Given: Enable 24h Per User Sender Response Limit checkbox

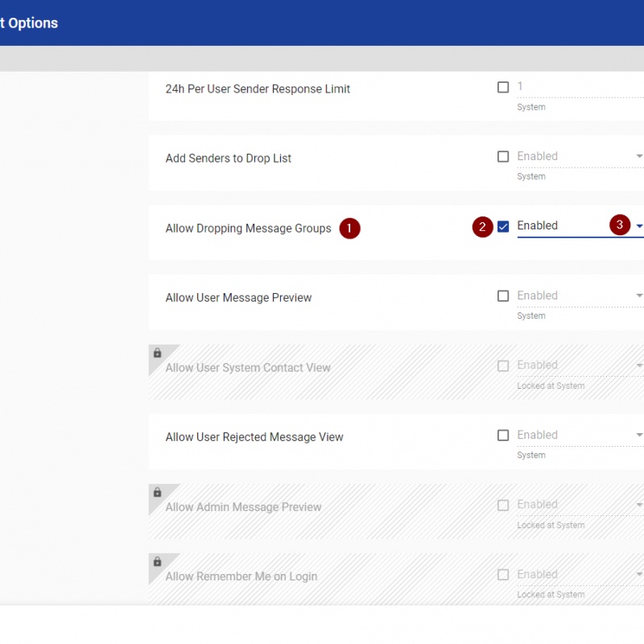Looking at the screenshot, I should point(503,87).
